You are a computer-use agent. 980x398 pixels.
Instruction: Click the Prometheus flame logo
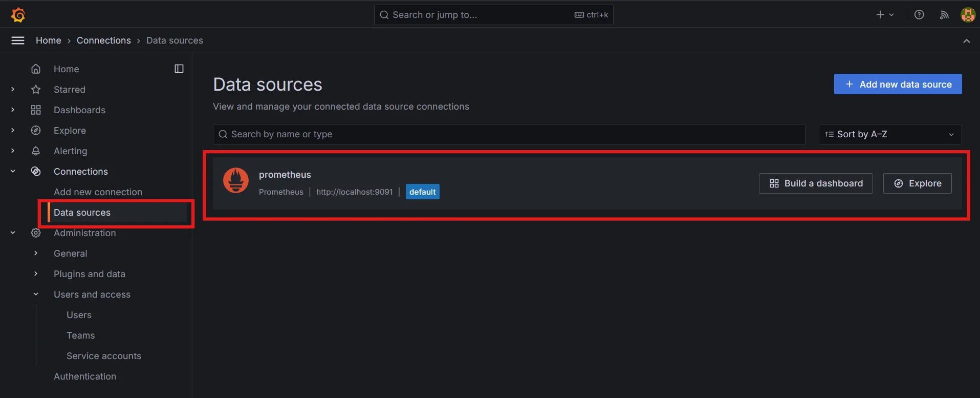click(236, 180)
